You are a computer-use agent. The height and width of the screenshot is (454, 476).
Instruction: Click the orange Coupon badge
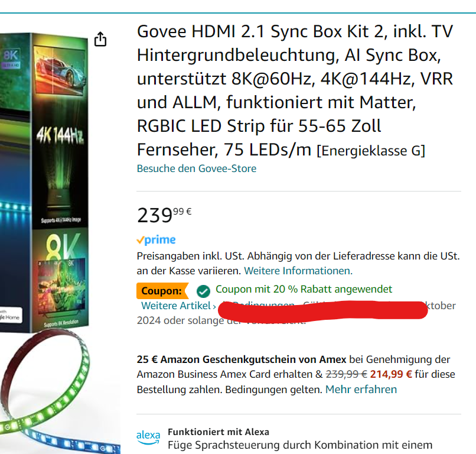coord(162,291)
